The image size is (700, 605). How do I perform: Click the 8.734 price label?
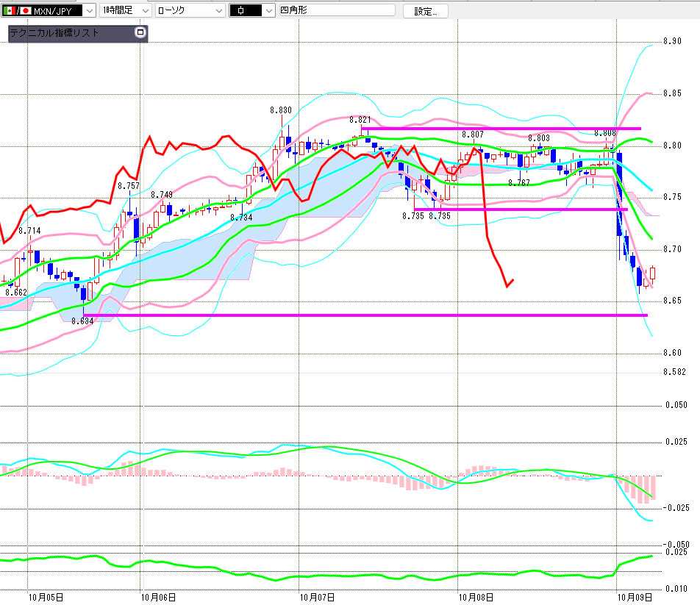[241, 218]
